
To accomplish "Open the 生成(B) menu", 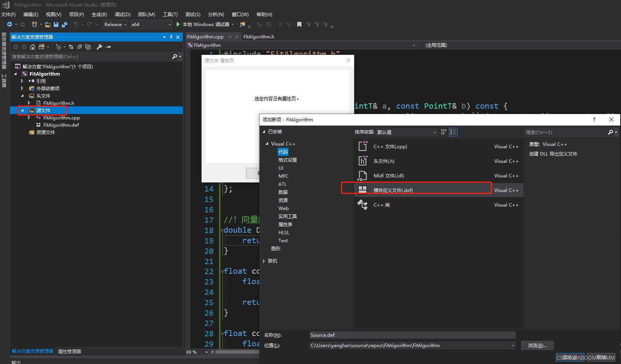I will tap(99, 14).
